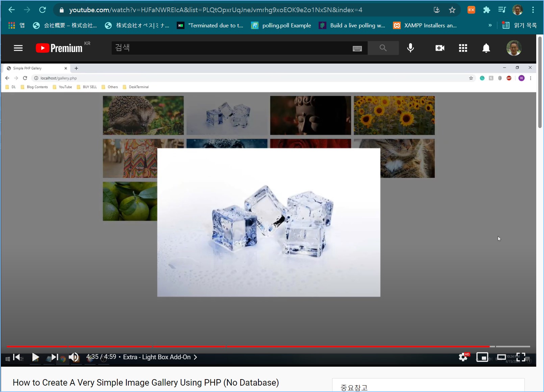Mute the video volume
Viewport: 544px width, 392px height.
[x=74, y=357]
